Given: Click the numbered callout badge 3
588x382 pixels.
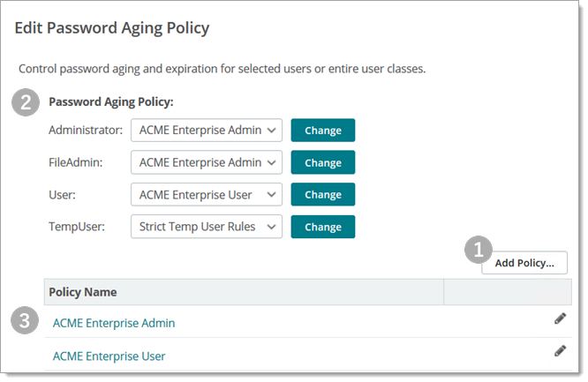Looking at the screenshot, I should point(26,321).
